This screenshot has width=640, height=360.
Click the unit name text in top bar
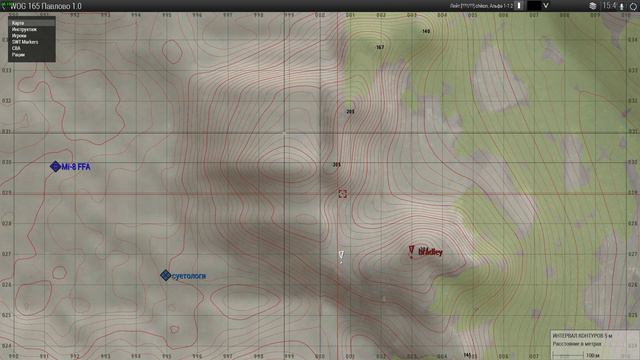click(x=482, y=6)
